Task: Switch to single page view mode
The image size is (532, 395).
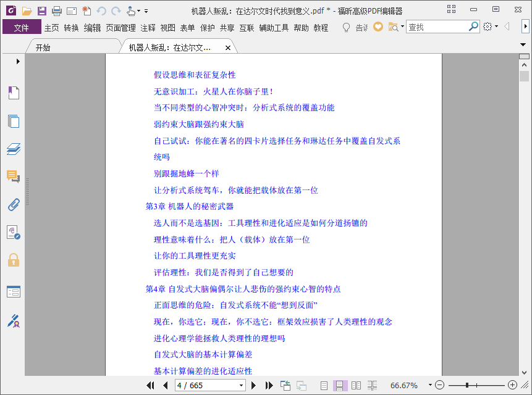Action: (x=324, y=386)
